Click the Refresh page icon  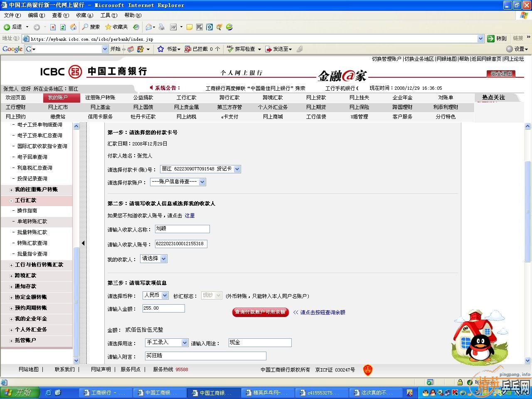point(63,27)
